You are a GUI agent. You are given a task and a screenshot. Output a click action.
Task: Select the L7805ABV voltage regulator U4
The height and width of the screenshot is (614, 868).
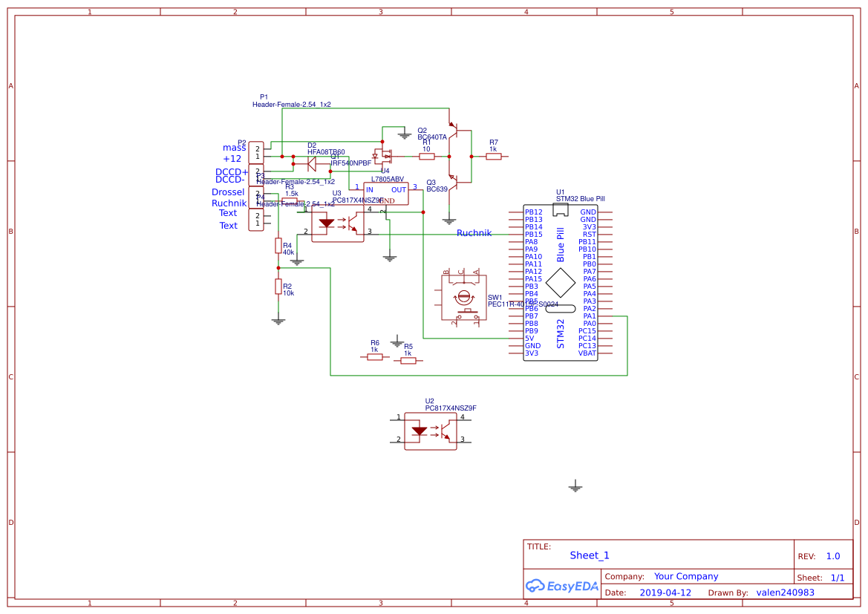click(x=386, y=192)
